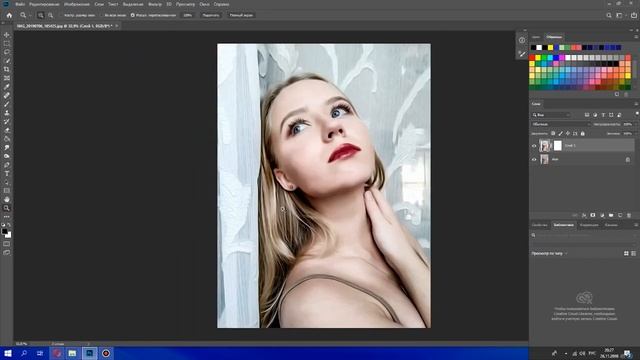Switch to the Цвет panel tab
This screenshot has width=640, height=360.
pos(536,37)
